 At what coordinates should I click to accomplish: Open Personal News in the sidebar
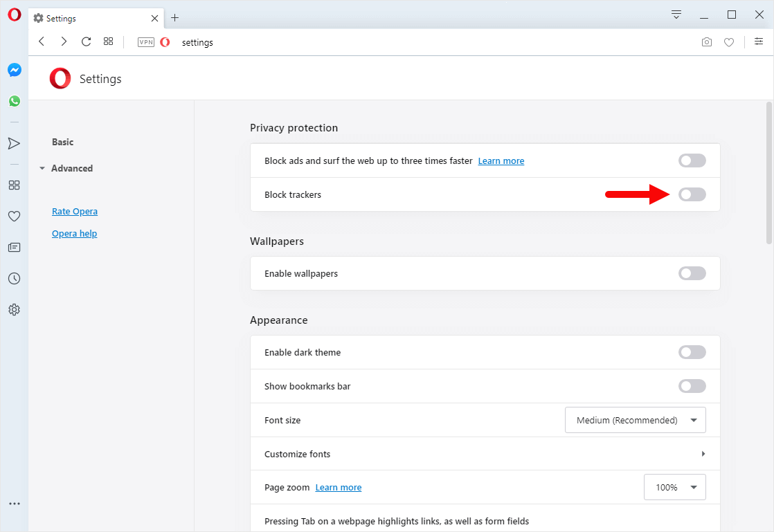tap(14, 247)
